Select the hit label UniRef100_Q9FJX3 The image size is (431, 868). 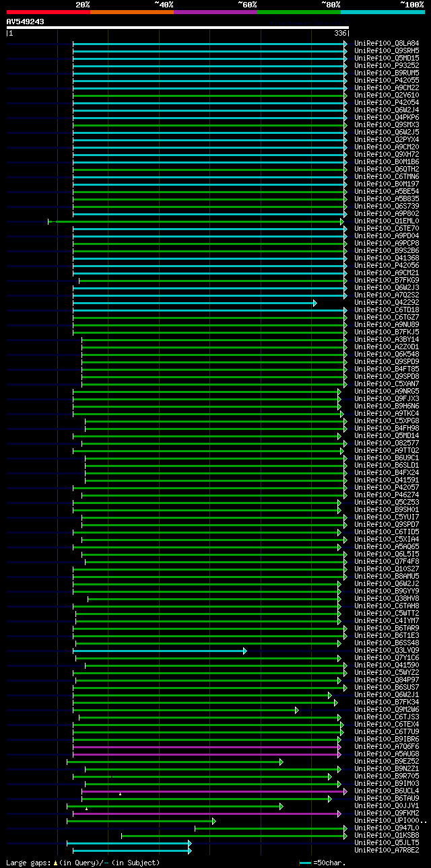(387, 399)
